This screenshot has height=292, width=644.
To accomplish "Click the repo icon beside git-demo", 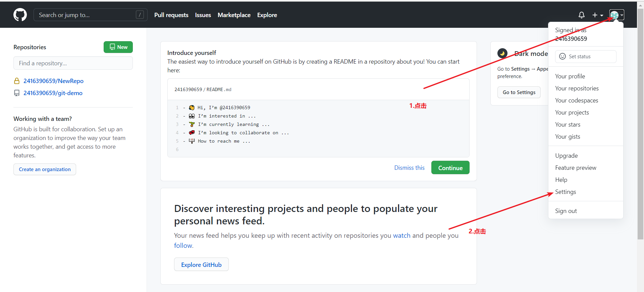I will point(17,93).
